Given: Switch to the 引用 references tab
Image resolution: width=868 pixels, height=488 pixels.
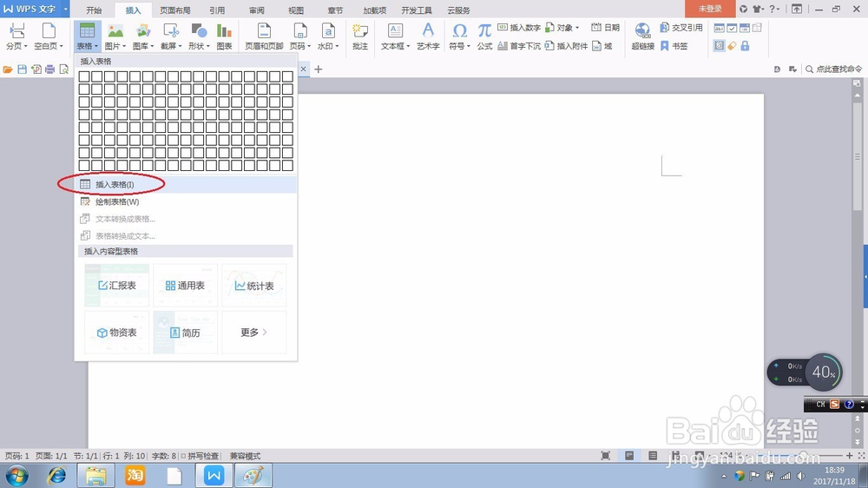Looking at the screenshot, I should pos(217,10).
